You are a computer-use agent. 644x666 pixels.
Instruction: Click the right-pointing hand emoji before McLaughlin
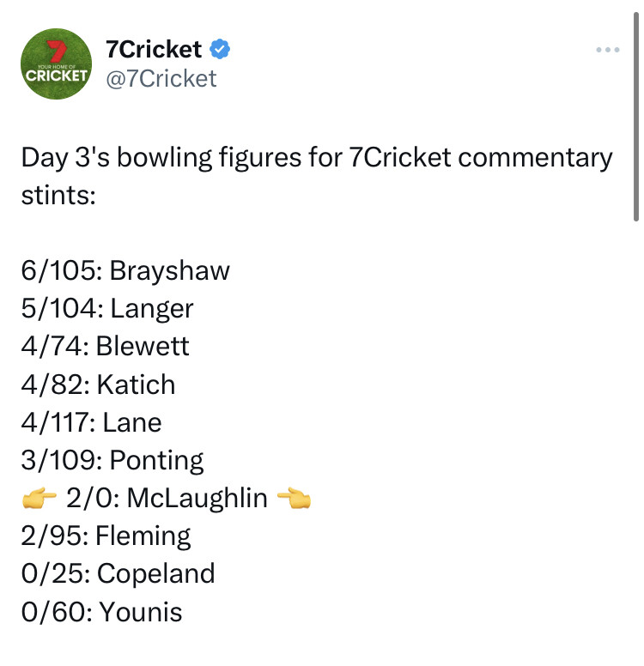(x=39, y=499)
